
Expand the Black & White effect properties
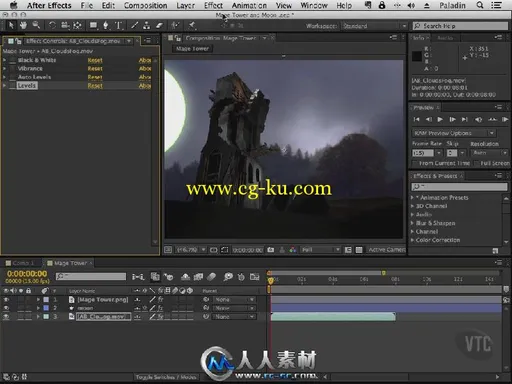[x=5, y=60]
